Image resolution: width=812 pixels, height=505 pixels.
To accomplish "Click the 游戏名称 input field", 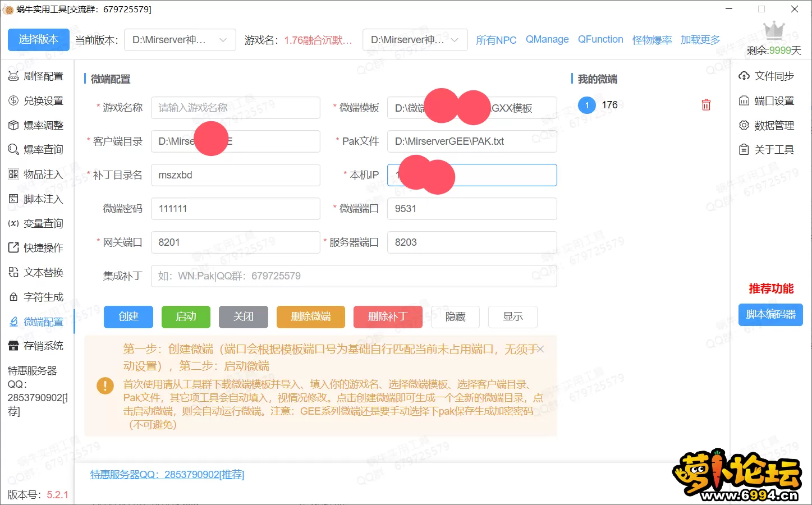I will click(x=235, y=108).
